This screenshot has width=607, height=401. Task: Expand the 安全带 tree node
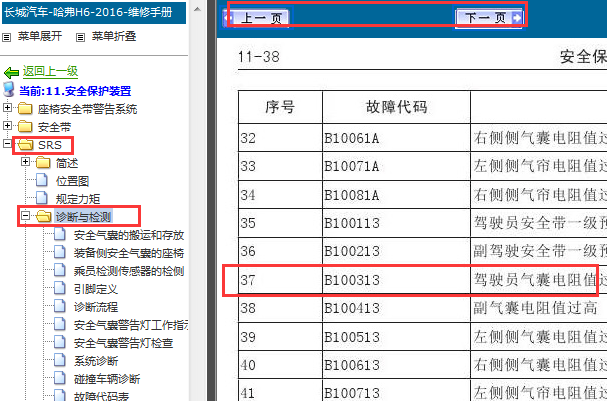coord(7,125)
